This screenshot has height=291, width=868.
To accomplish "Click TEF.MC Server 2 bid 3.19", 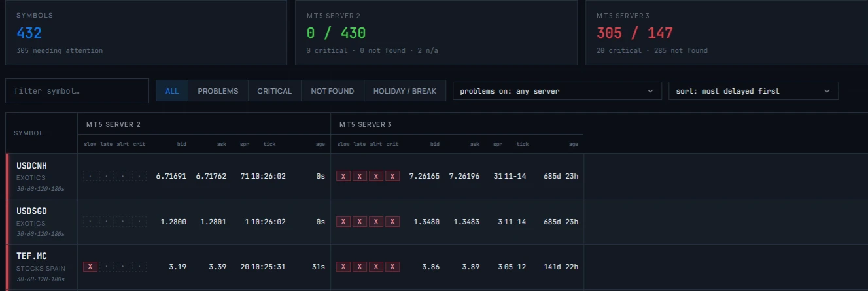I will 178,267.
